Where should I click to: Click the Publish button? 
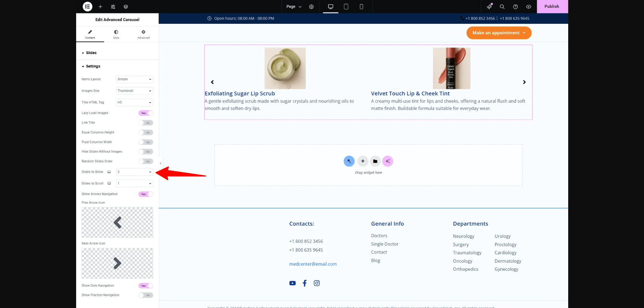pos(552,7)
